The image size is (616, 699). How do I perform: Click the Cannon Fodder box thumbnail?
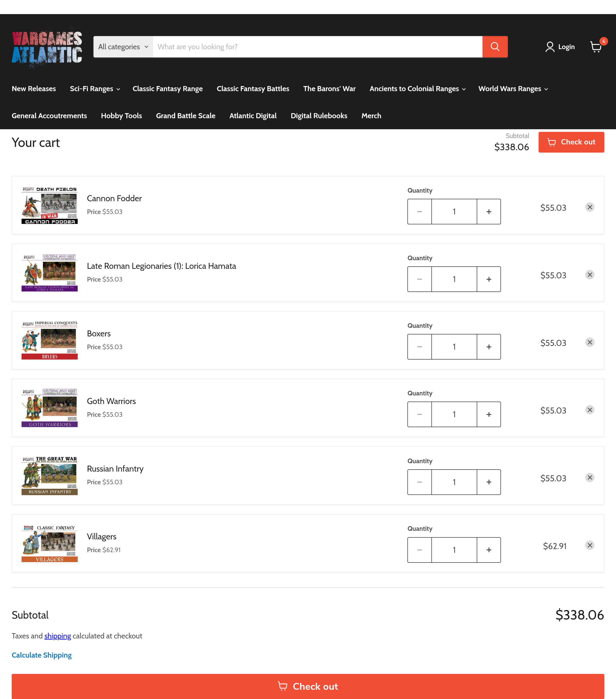pyautogui.click(x=49, y=205)
